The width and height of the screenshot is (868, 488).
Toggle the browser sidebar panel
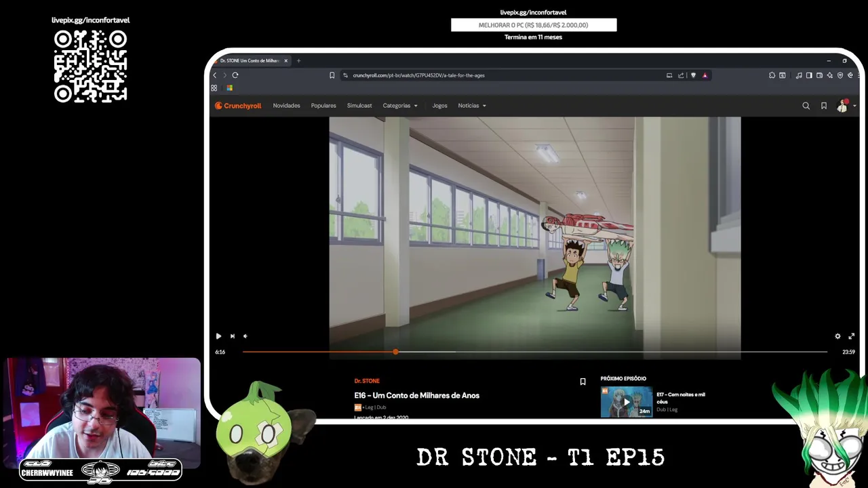click(x=809, y=75)
